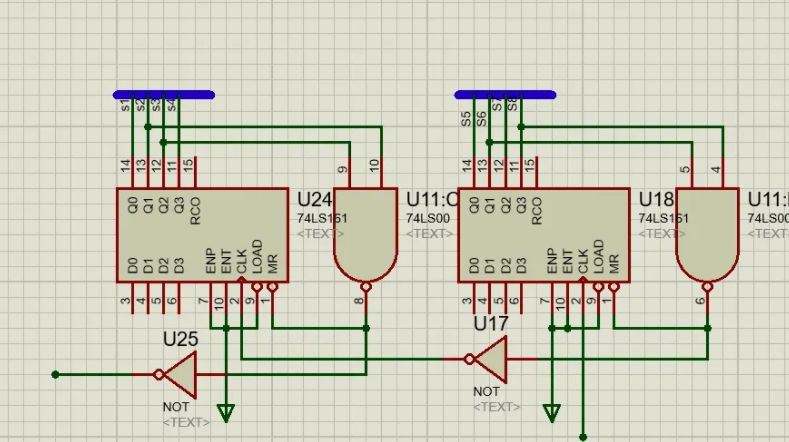
Task: Select the U25 NOT inverter triangle
Action: click(x=180, y=375)
